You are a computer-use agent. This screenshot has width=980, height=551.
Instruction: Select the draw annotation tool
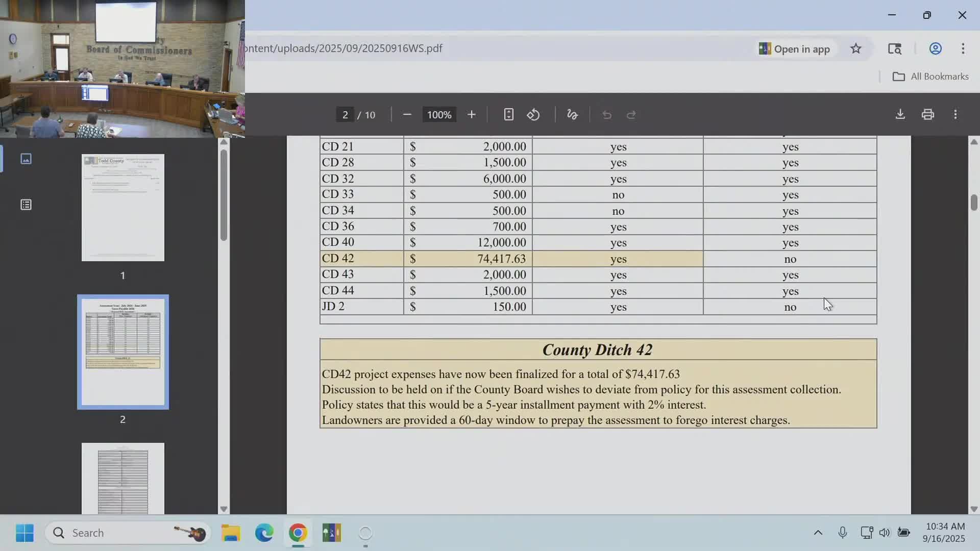pos(572,115)
